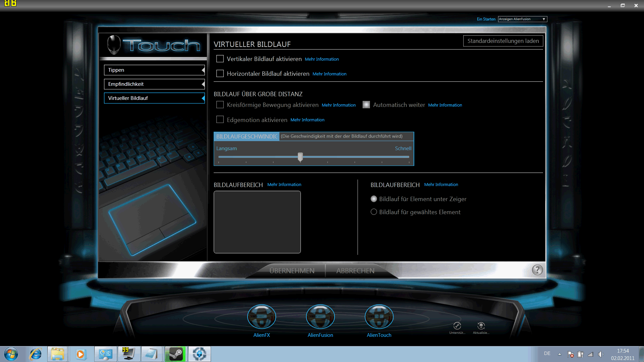Open the AlienFX module icon
Image resolution: width=644 pixels, height=362 pixels.
click(261, 317)
